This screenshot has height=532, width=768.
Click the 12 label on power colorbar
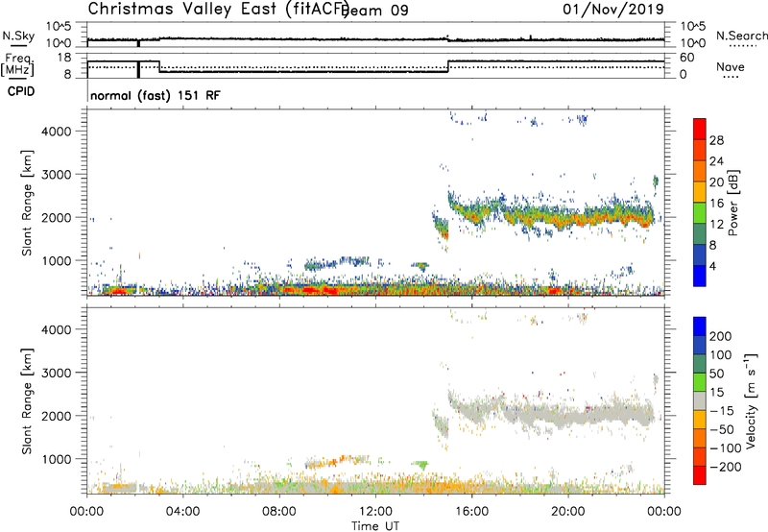tap(716, 225)
